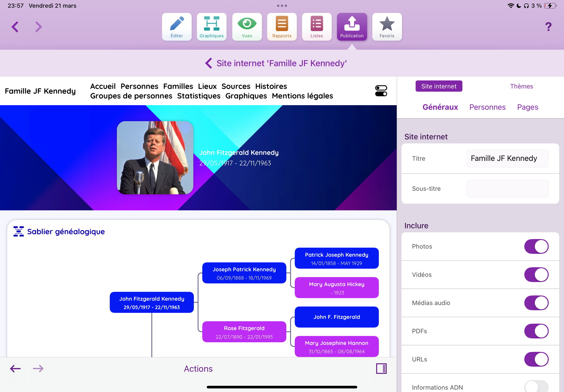Open the Listes section
Image resolution: width=564 pixels, height=392 pixels.
click(316, 27)
